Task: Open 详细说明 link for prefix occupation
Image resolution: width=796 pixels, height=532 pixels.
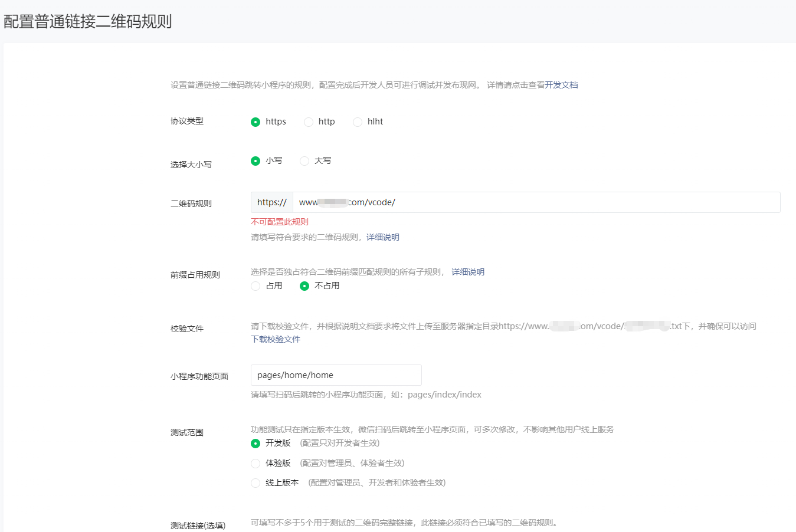Action: coord(468,272)
